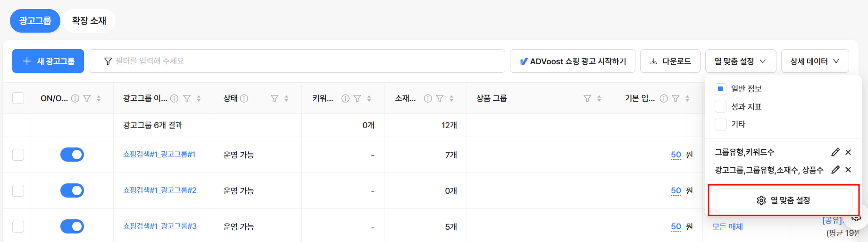Filter the 기본 입찰가 column
868x242 pixels.
click(x=676, y=98)
